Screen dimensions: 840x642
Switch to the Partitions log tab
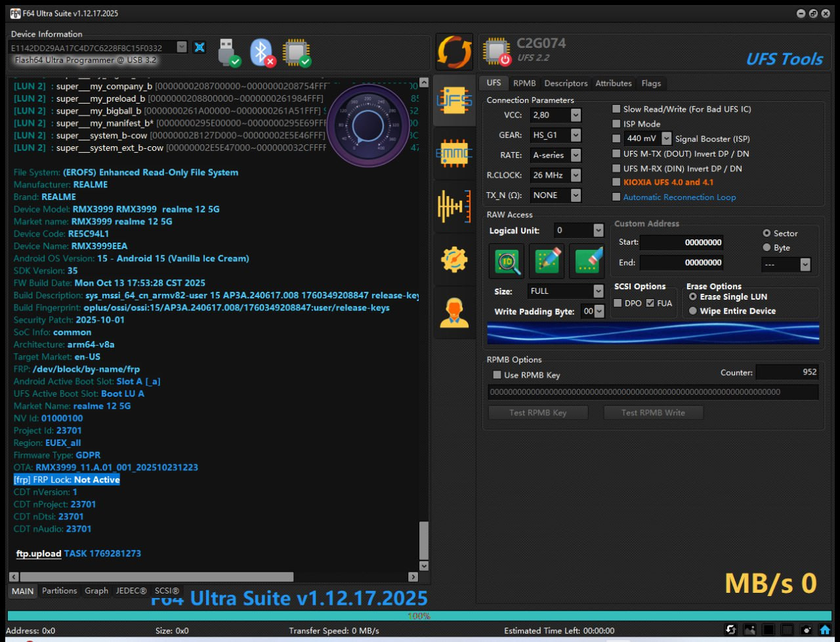tap(59, 591)
